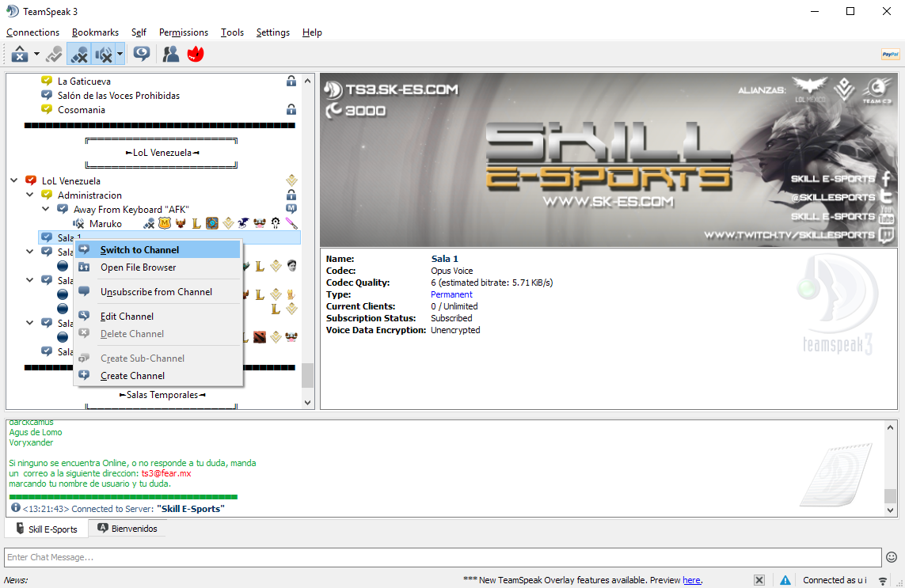Click the ←Salas Temporales→ spacer
The image size is (905, 588).
coord(162,395)
